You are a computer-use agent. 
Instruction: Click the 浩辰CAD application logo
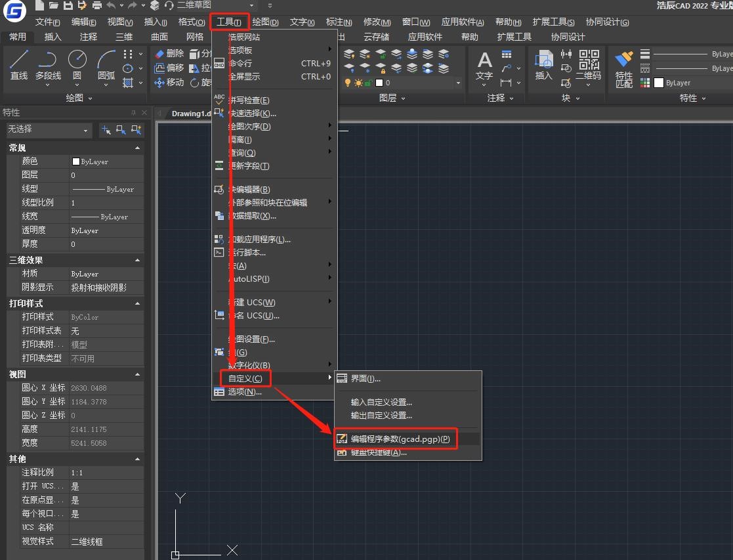point(14,11)
